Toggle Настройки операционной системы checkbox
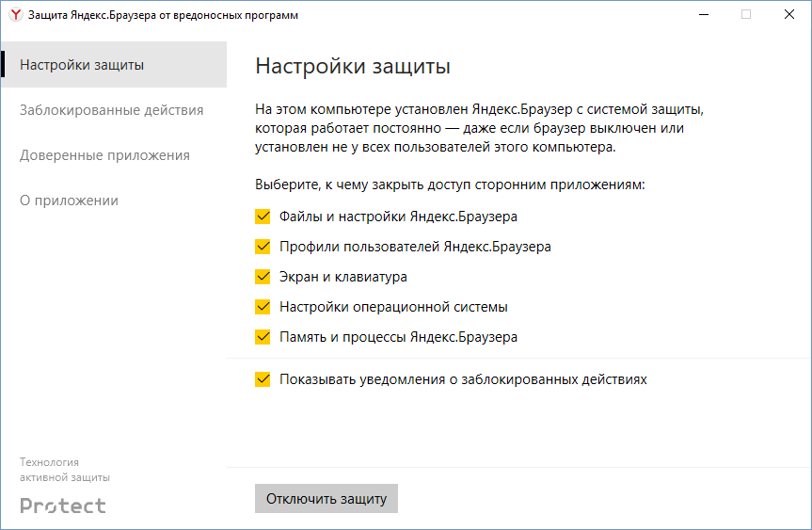This screenshot has height=530, width=812. pos(263,307)
